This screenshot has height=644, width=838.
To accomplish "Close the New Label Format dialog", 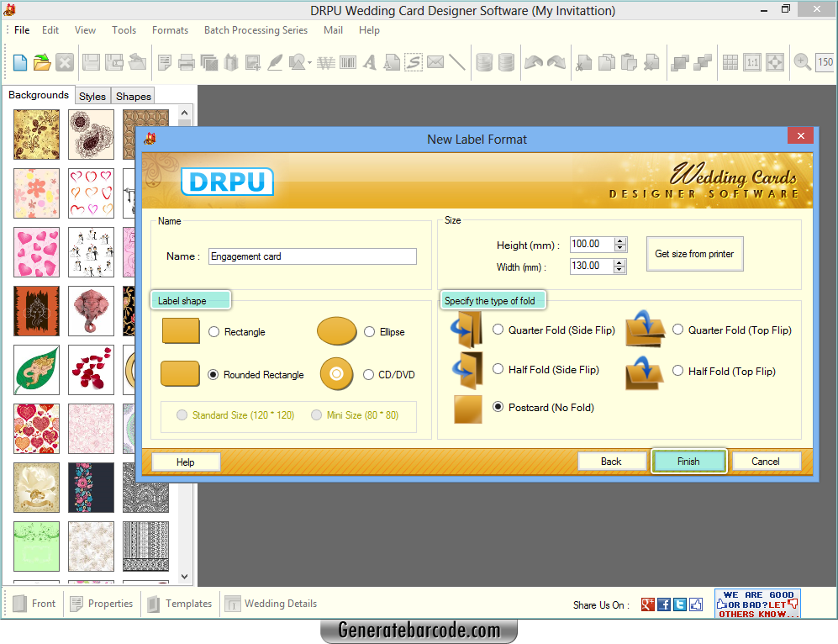I will [x=800, y=135].
